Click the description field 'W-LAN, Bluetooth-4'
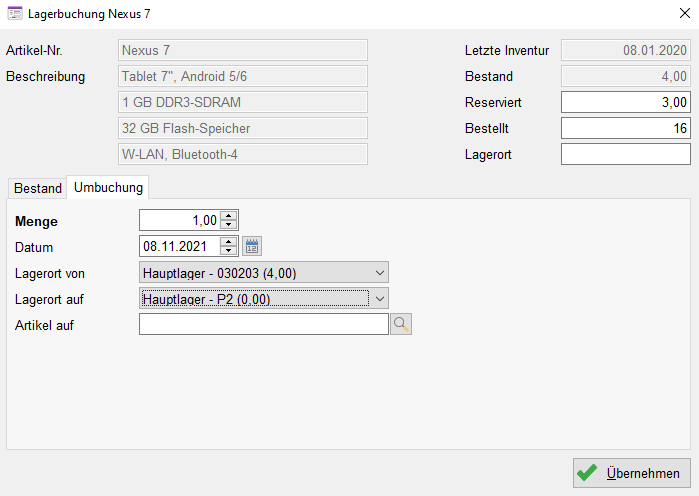 243,154
